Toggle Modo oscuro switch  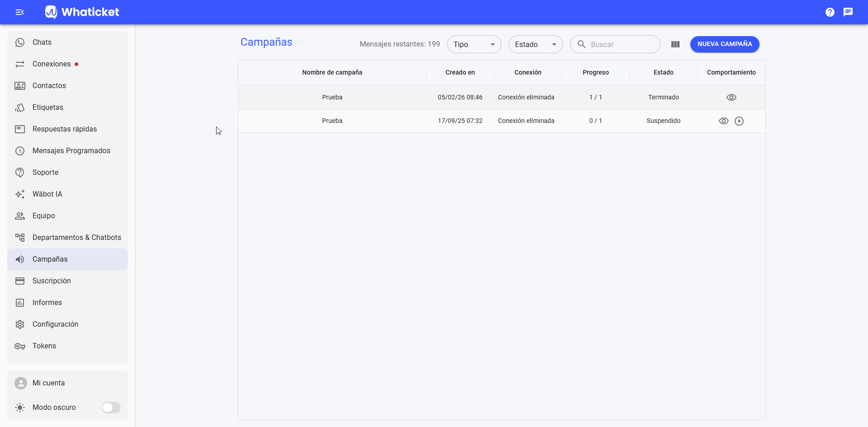click(111, 408)
